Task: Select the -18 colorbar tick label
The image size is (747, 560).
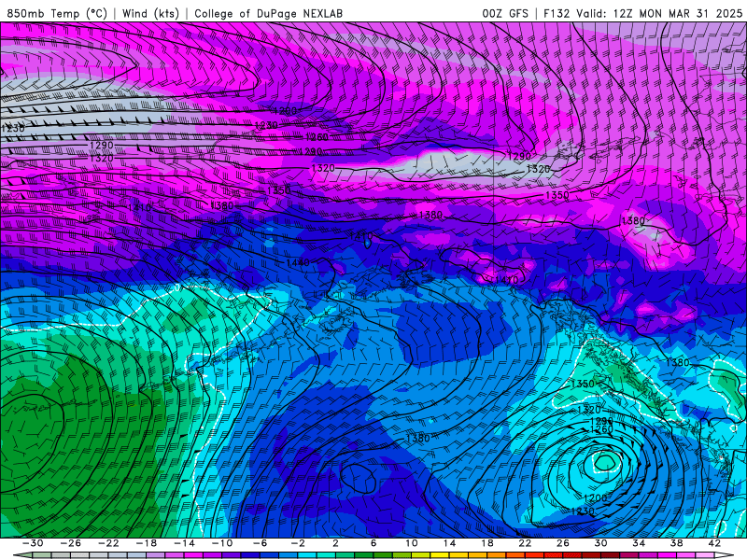Action: tap(147, 543)
